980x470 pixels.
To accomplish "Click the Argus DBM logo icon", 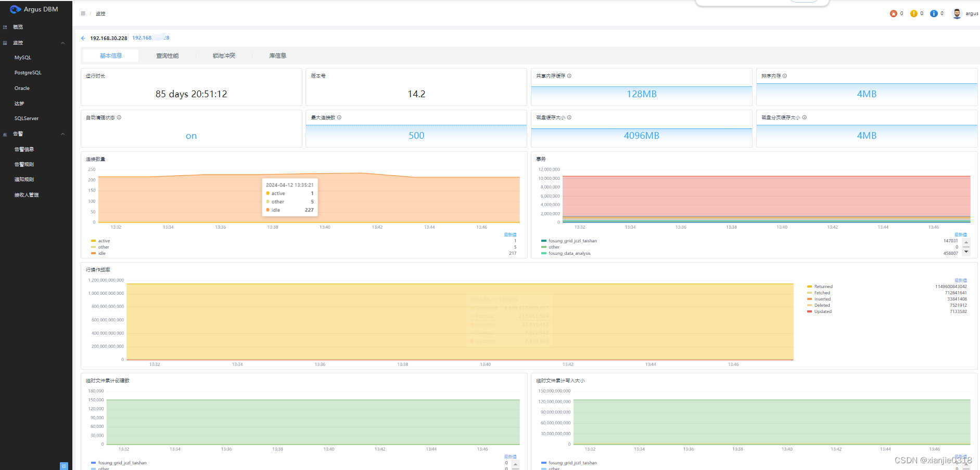I will click(x=16, y=9).
